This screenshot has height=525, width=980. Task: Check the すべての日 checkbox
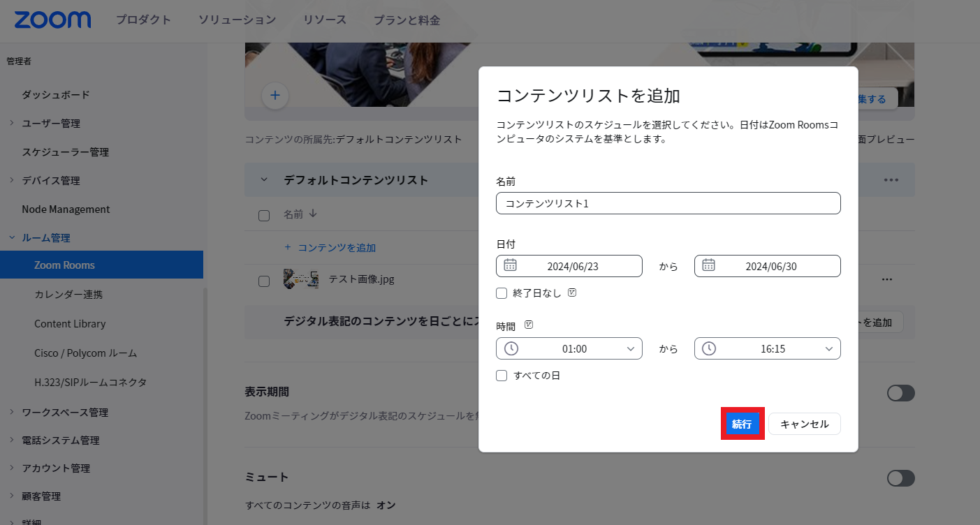pyautogui.click(x=502, y=376)
